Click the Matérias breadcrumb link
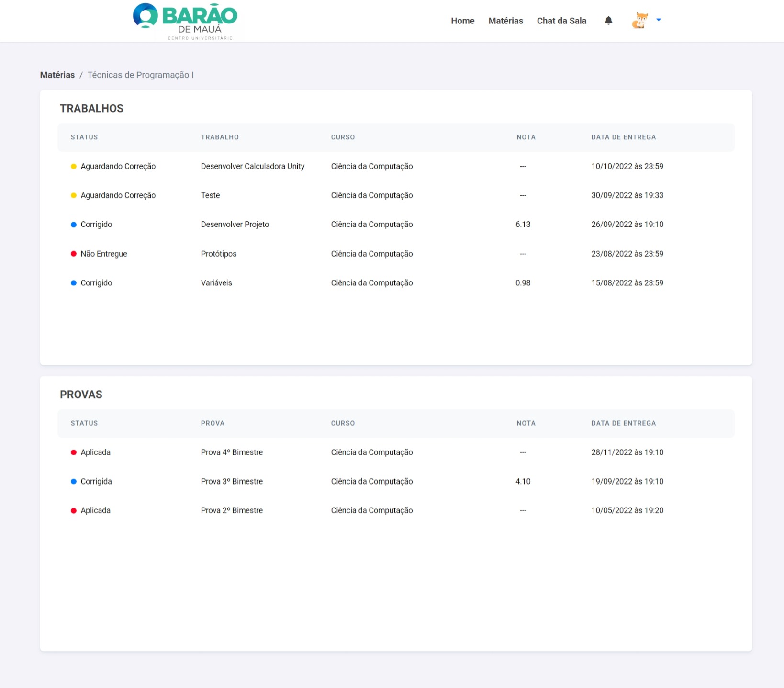This screenshot has height=688, width=784. [x=57, y=75]
